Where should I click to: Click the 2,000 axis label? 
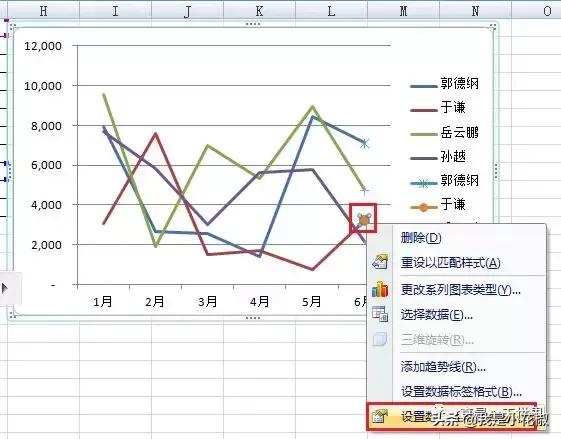click(46, 245)
